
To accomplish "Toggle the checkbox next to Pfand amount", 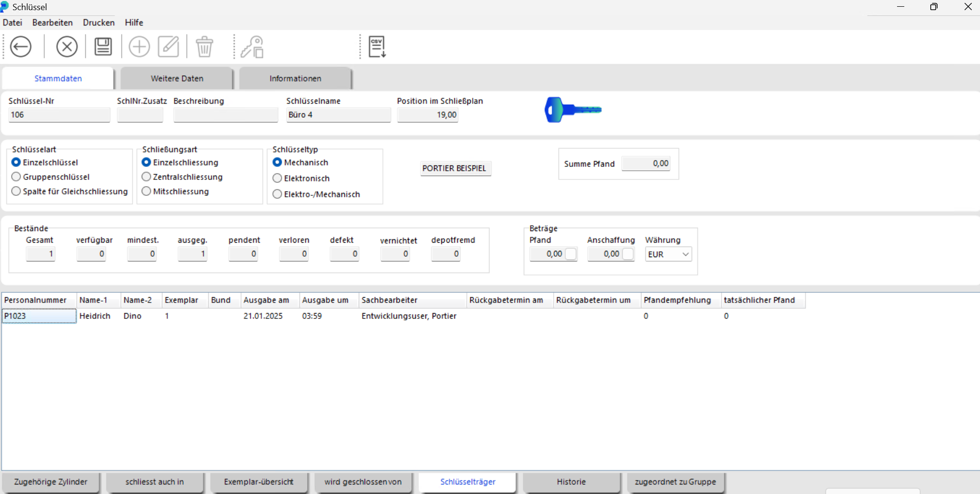I will 571,254.
